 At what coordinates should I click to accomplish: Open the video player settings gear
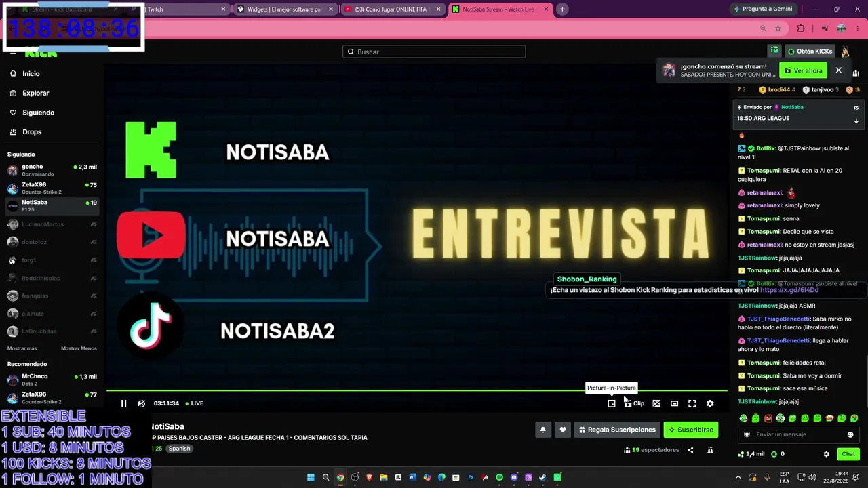tap(710, 403)
